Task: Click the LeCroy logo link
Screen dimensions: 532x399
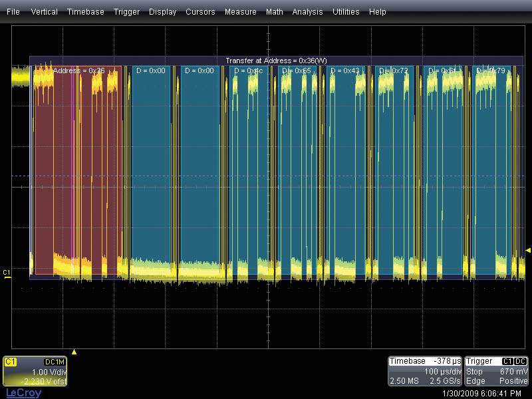Action: tap(23, 393)
